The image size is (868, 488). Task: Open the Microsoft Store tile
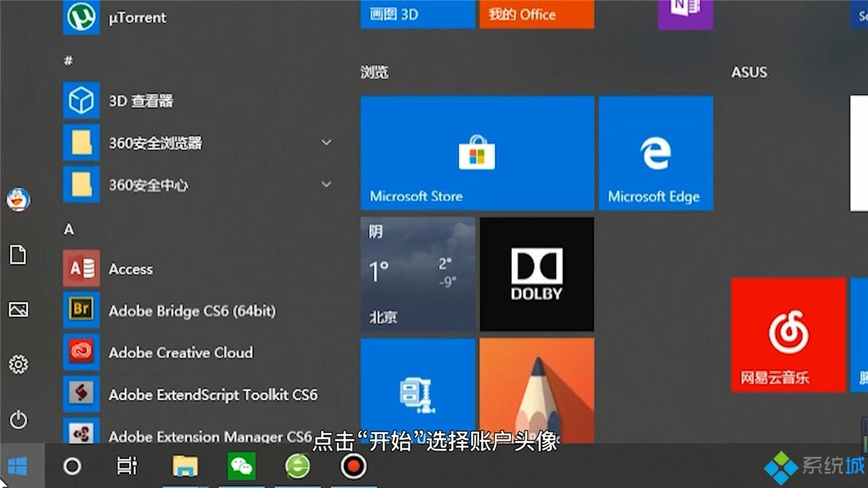click(477, 153)
